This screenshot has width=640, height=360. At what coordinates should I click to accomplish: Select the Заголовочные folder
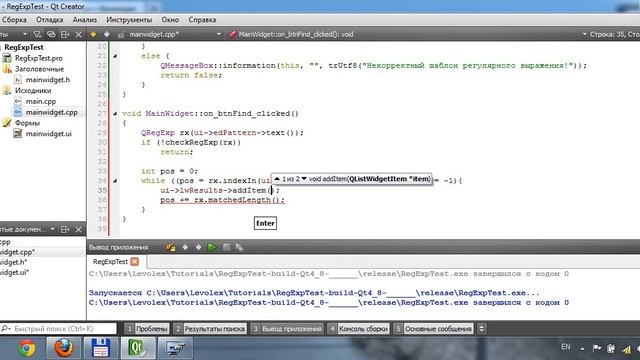pos(39,69)
